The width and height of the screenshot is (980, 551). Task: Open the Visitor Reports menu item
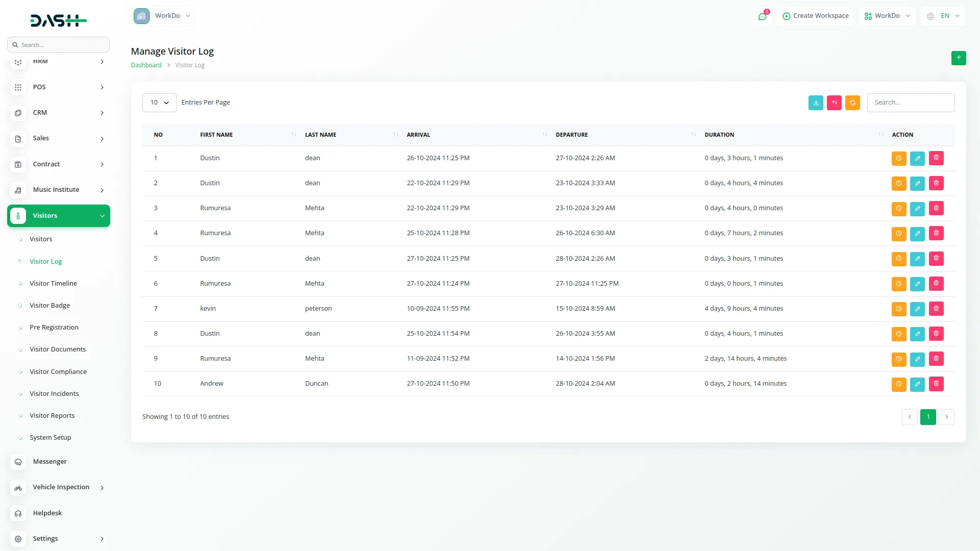[52, 416]
